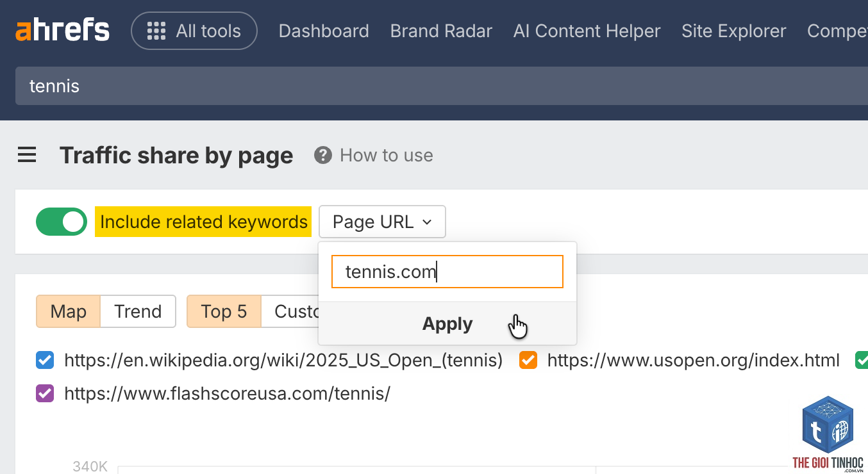Image resolution: width=868 pixels, height=474 pixels.
Task: Apply the Page URL filter
Action: tap(447, 323)
